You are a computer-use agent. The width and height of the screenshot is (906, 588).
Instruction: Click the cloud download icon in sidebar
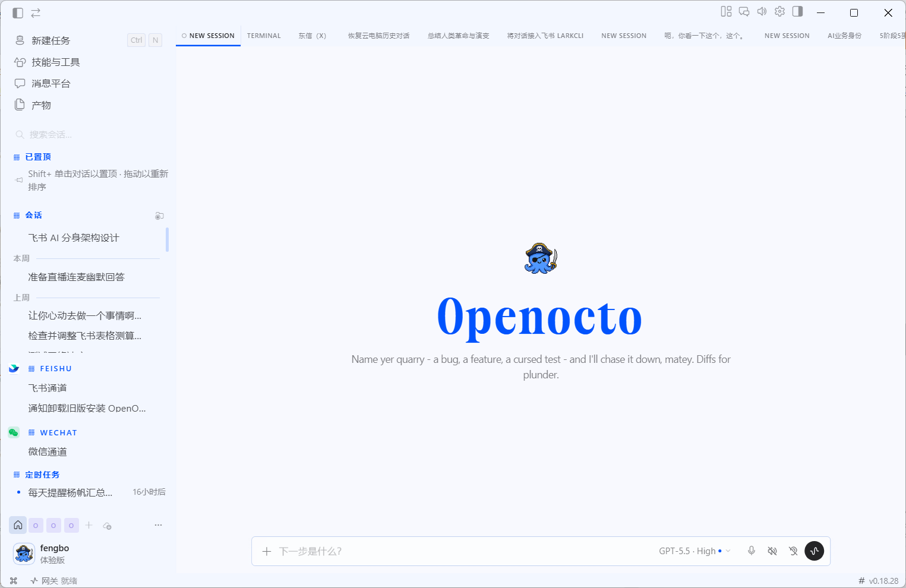pos(107,526)
